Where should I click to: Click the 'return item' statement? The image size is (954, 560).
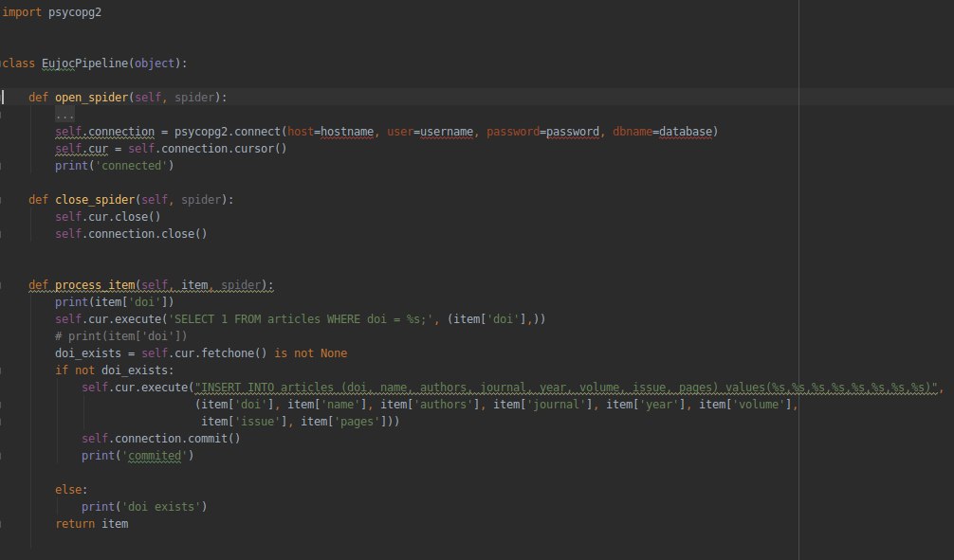coord(91,523)
